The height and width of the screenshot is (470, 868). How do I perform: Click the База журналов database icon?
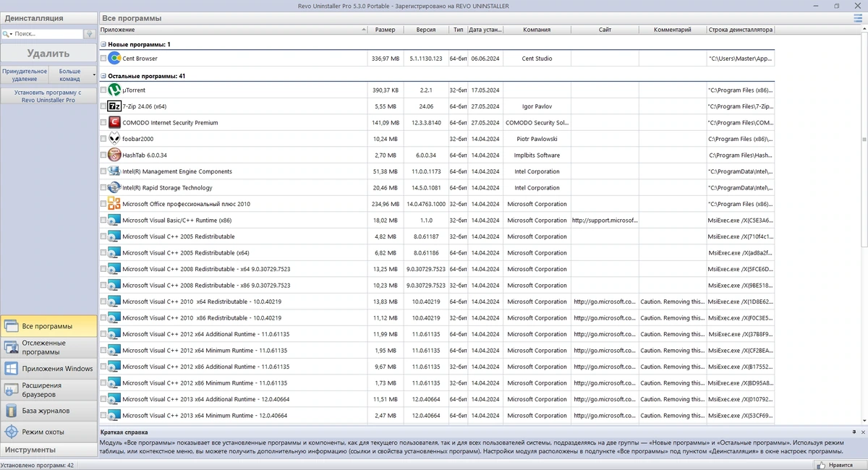(11, 411)
